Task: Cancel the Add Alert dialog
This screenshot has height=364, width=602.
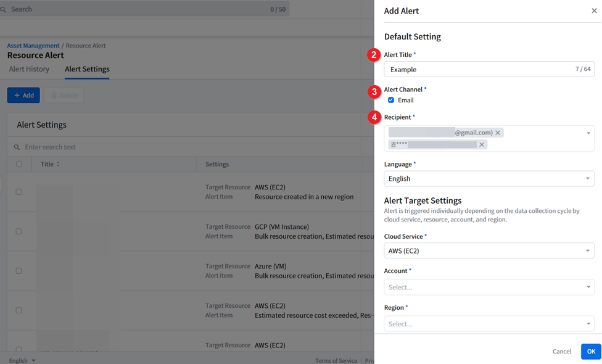Action: [561, 352]
